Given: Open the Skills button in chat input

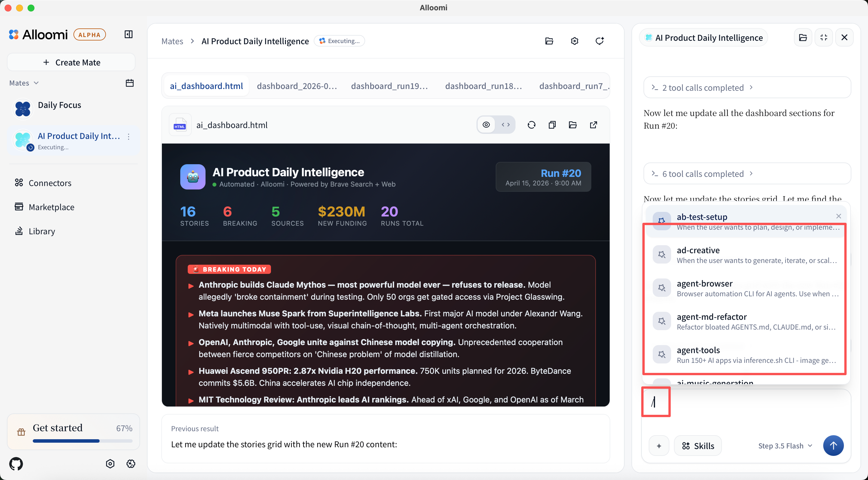Looking at the screenshot, I should [697, 446].
